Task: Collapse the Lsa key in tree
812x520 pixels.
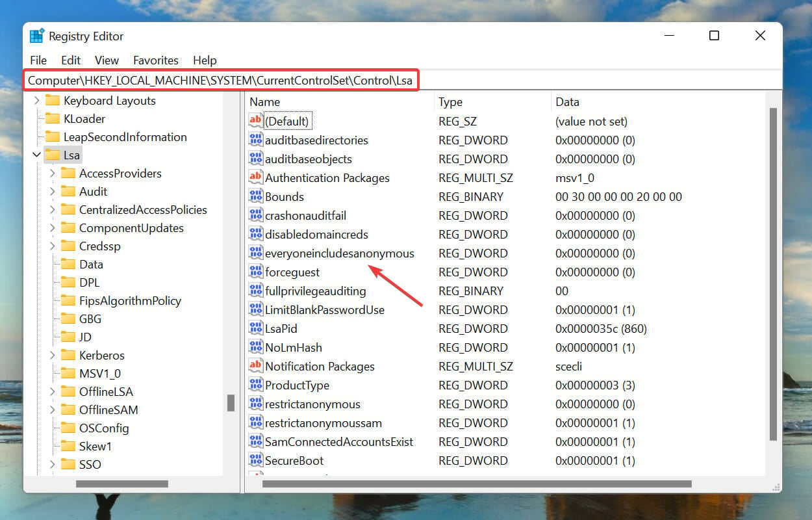Action: (36, 155)
